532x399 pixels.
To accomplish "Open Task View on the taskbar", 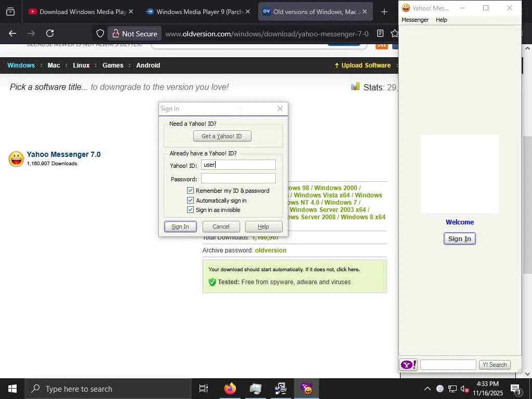I will coord(204,389).
